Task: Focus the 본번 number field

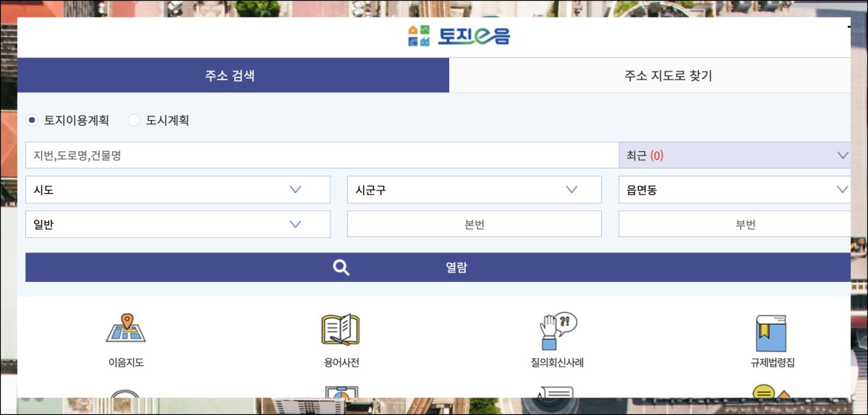Action: point(475,224)
